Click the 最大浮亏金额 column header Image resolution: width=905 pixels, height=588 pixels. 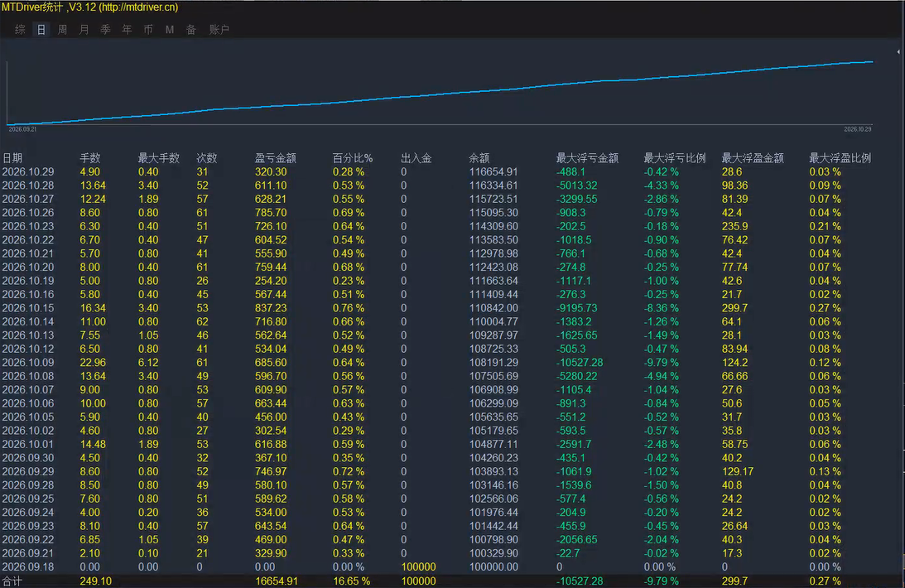[587, 158]
